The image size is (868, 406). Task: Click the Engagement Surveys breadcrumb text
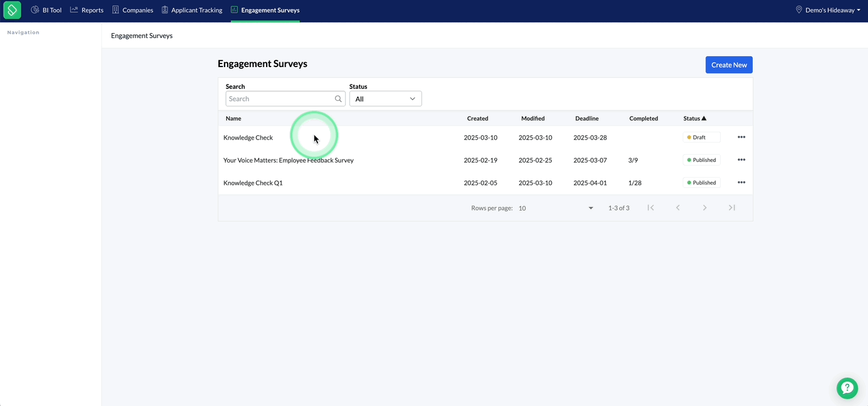[142, 36]
